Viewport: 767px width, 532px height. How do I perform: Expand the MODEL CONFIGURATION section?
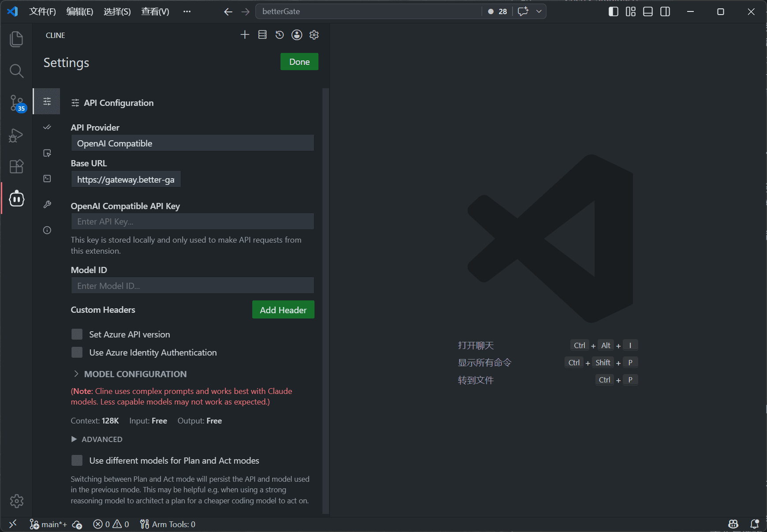[130, 374]
